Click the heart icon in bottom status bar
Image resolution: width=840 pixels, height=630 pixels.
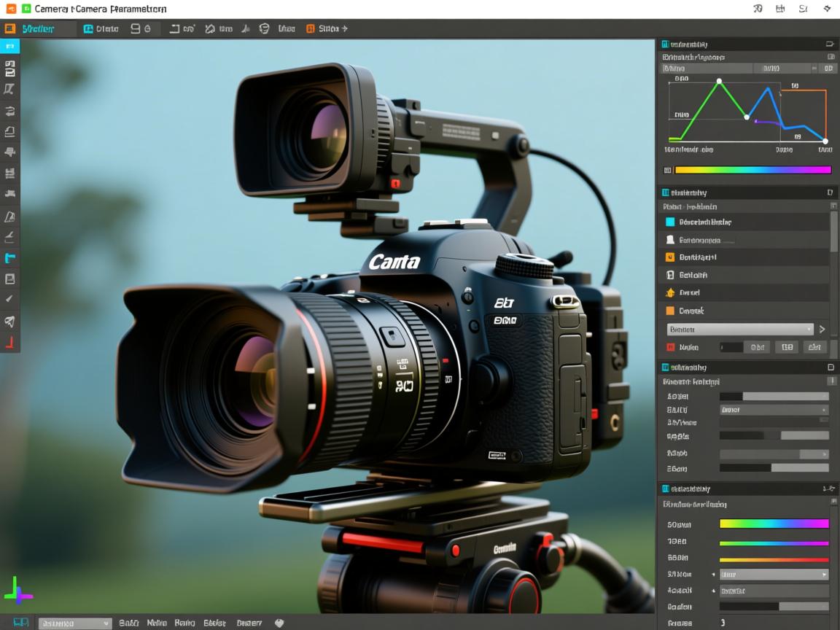(x=279, y=623)
